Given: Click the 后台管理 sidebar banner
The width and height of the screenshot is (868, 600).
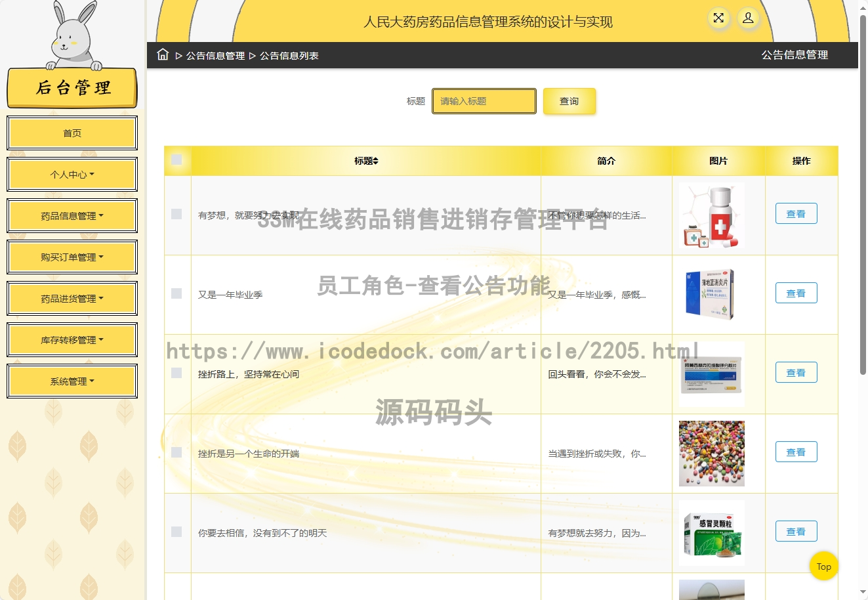Looking at the screenshot, I should click(x=72, y=88).
